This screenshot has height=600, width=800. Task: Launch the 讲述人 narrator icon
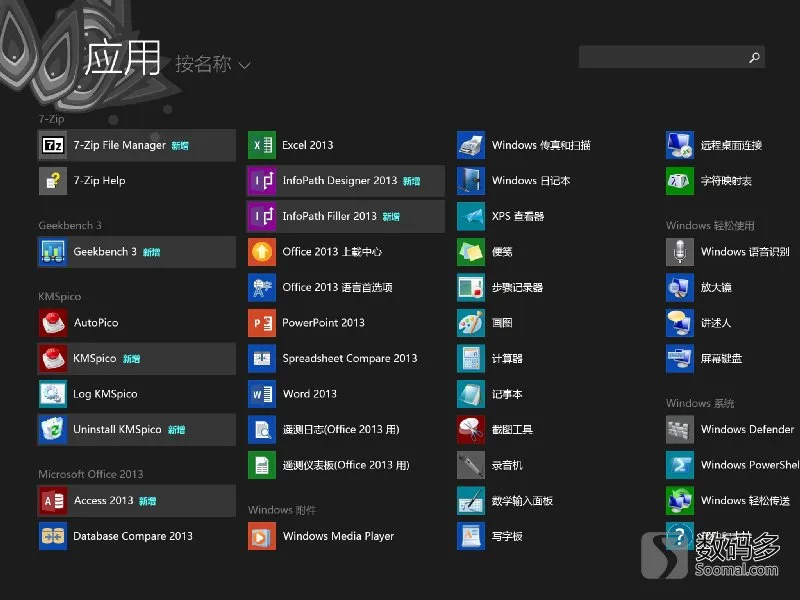click(680, 322)
